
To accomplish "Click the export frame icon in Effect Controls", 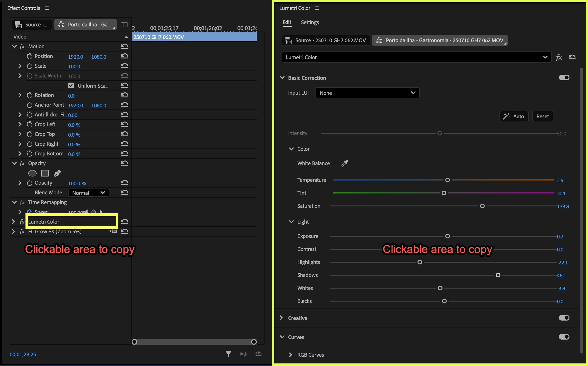I will 259,354.
